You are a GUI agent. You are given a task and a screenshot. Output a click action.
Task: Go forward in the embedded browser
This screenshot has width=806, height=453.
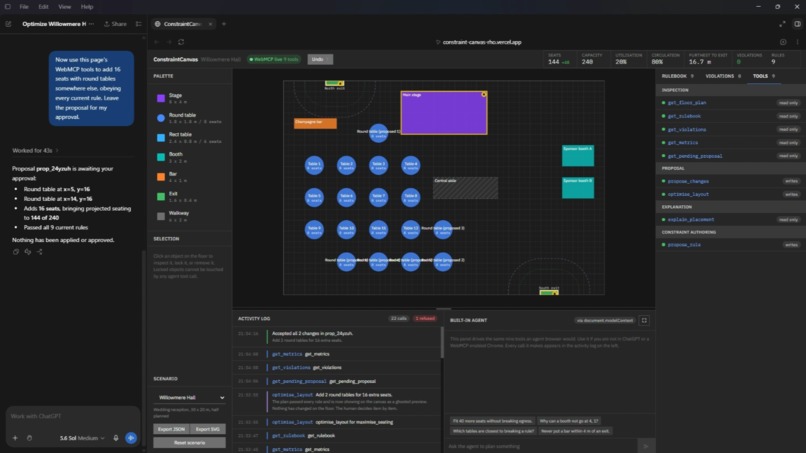(169, 42)
